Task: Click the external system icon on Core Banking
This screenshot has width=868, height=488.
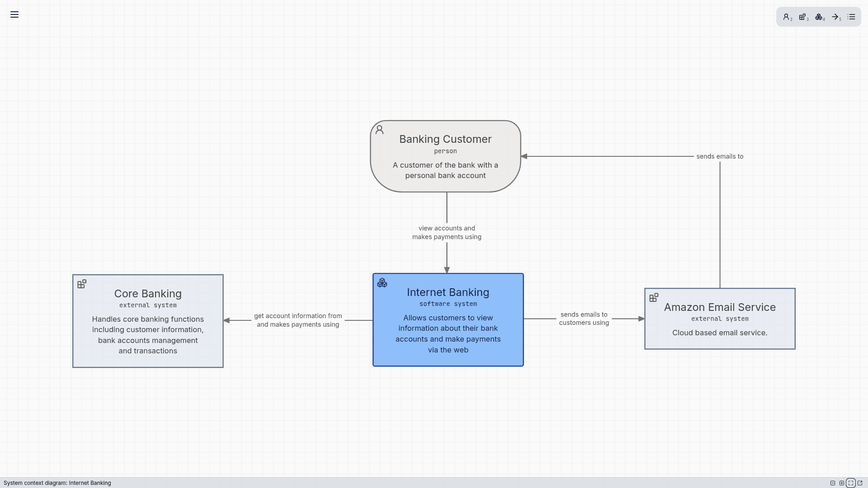Action: [82, 284]
